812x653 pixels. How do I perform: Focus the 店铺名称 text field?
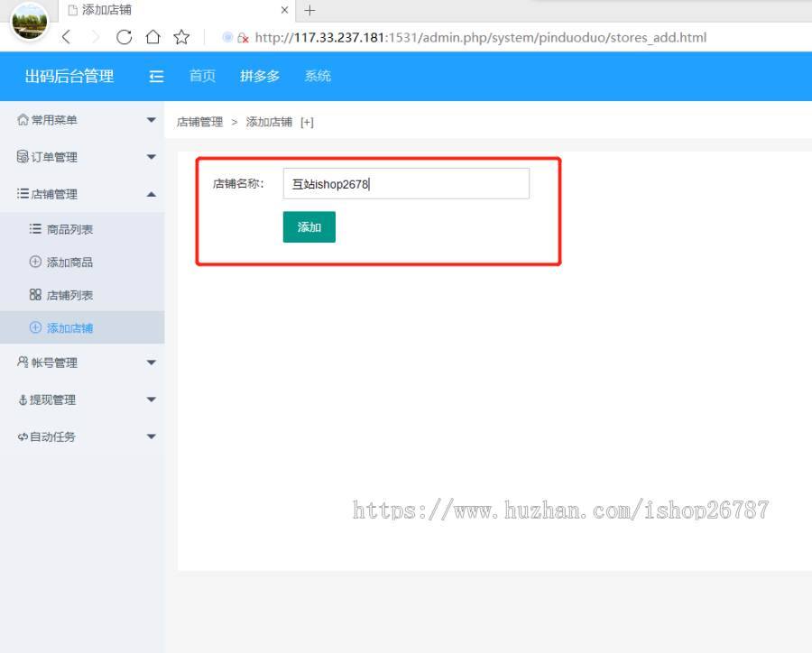pyautogui.click(x=406, y=183)
